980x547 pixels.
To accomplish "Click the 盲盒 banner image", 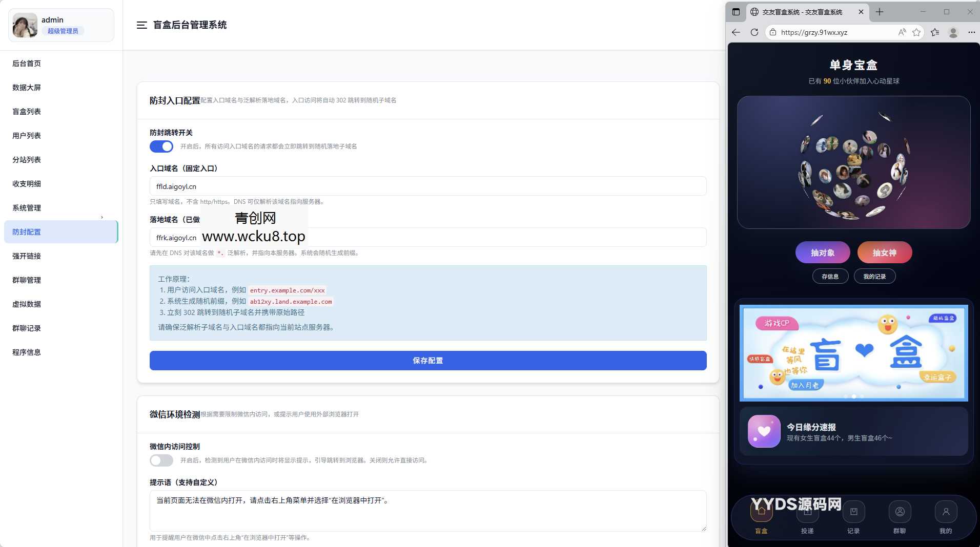I will (853, 353).
